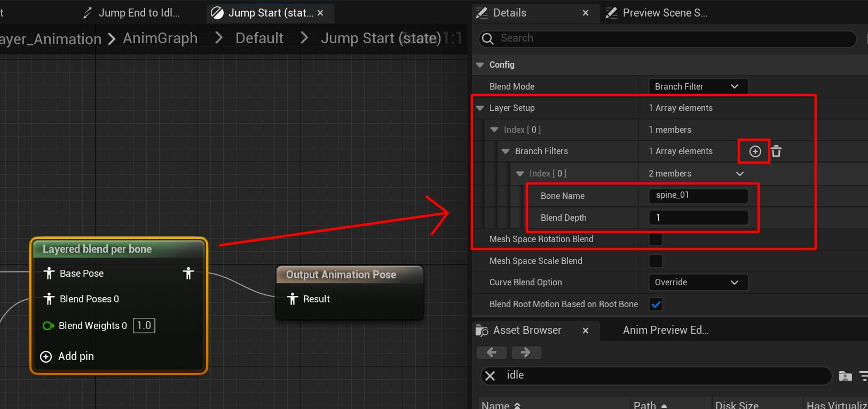Click the Base Pose output pose pin
868x409 pixels.
(188, 274)
